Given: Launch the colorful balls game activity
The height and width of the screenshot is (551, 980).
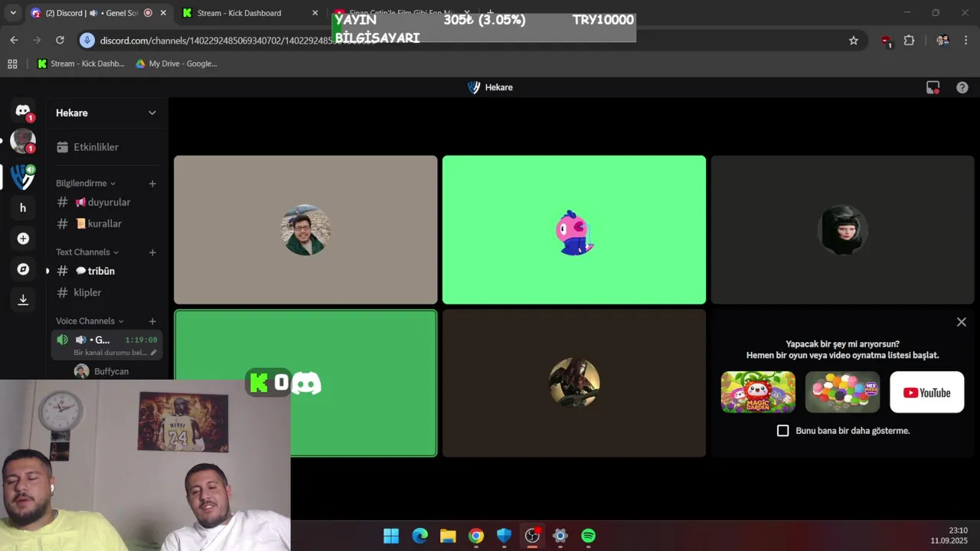Looking at the screenshot, I should tap(842, 392).
